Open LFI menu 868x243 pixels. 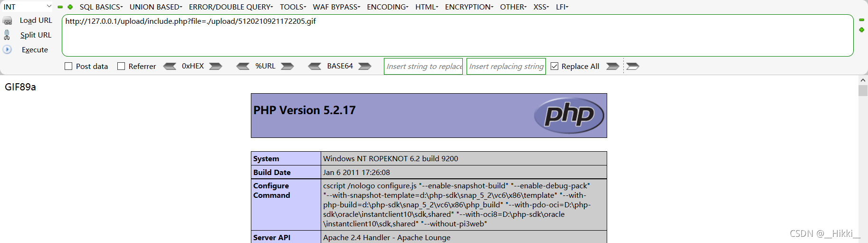[562, 7]
